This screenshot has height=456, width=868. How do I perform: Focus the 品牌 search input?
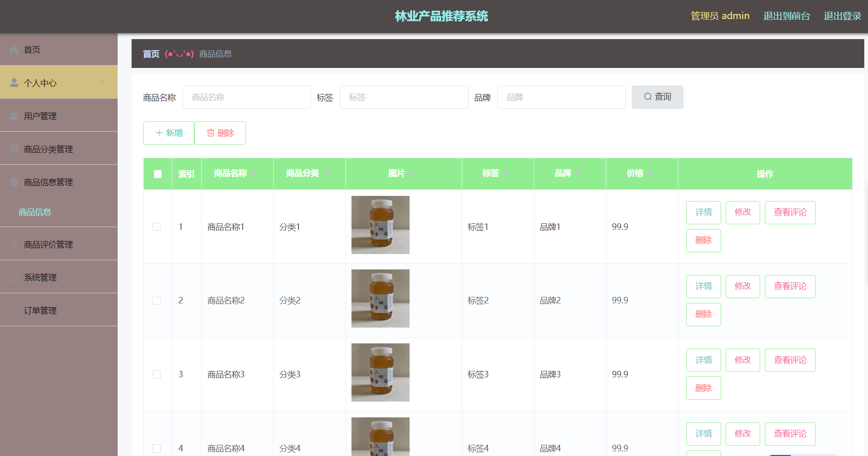562,97
